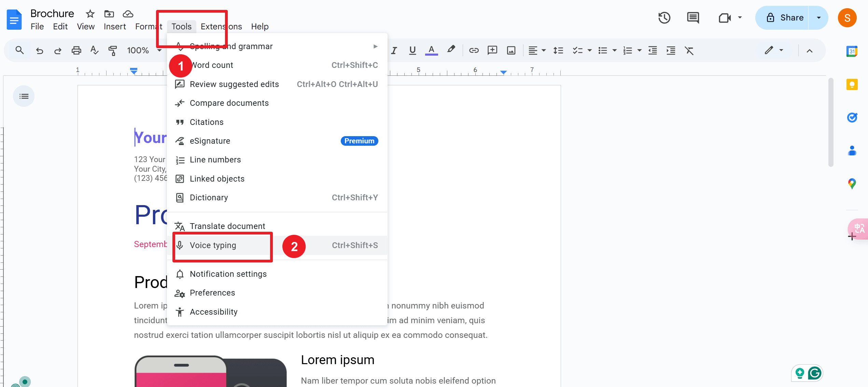Open Google Maps from the side panel
The image size is (868, 387).
(852, 184)
